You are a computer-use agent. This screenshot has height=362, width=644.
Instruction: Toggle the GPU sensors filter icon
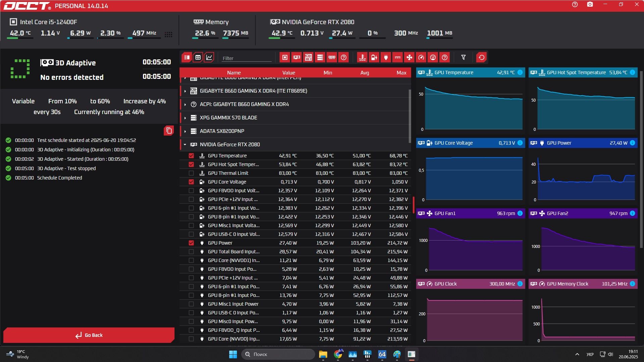pos(297,57)
